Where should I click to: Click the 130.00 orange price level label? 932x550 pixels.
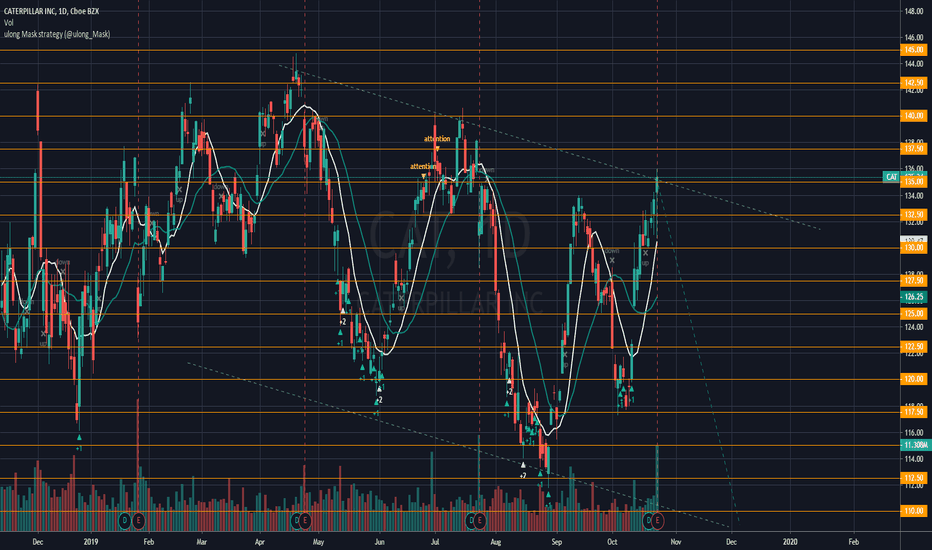point(914,247)
